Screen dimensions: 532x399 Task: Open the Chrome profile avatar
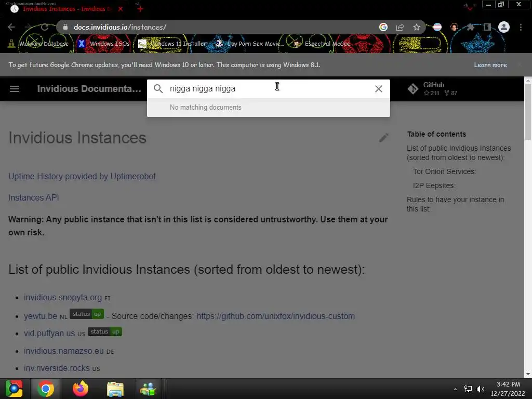504,27
